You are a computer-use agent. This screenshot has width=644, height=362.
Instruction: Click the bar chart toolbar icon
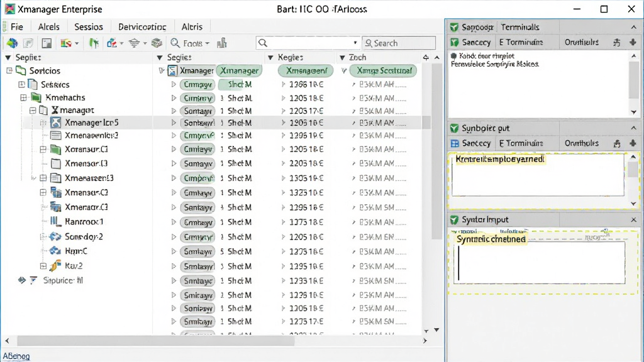[x=222, y=43]
